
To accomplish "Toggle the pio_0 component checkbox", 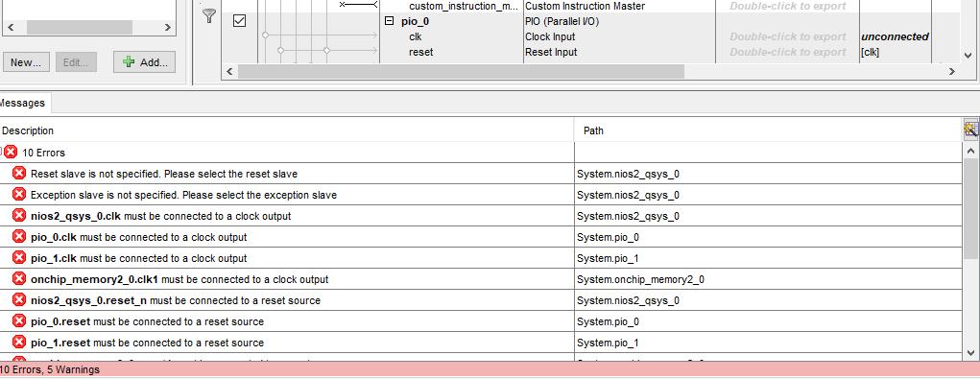I will [x=239, y=20].
